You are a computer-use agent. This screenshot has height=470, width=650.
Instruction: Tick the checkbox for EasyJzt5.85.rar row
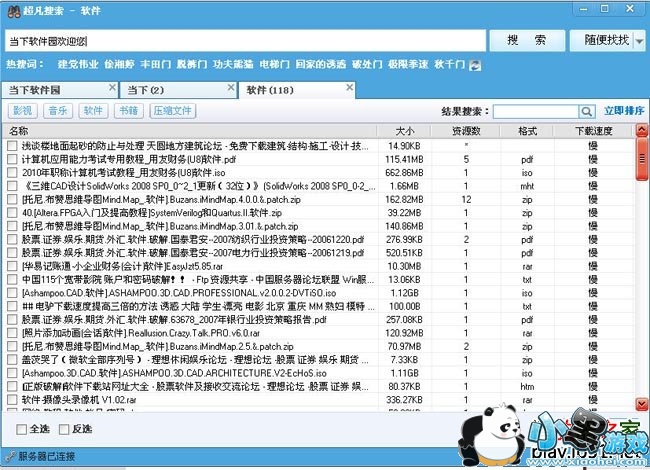click(12, 266)
